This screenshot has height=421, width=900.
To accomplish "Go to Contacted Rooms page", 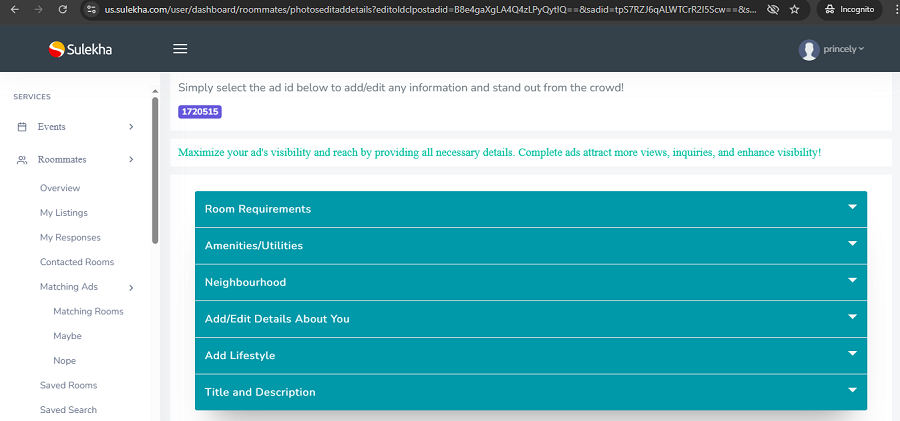I will coord(77,262).
